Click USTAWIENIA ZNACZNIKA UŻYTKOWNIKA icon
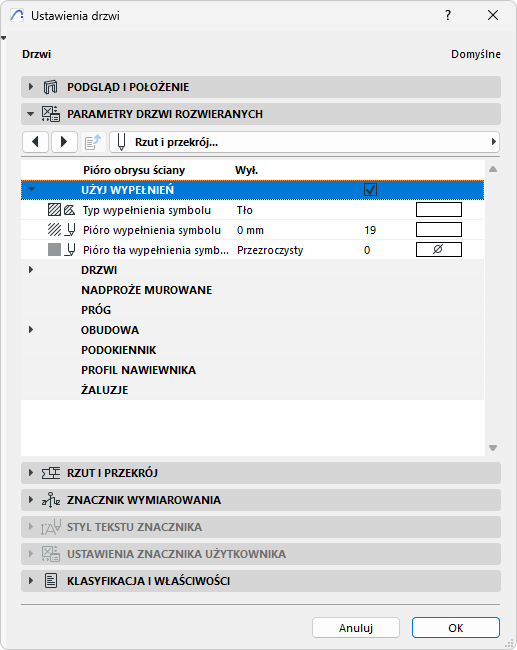 [51, 554]
